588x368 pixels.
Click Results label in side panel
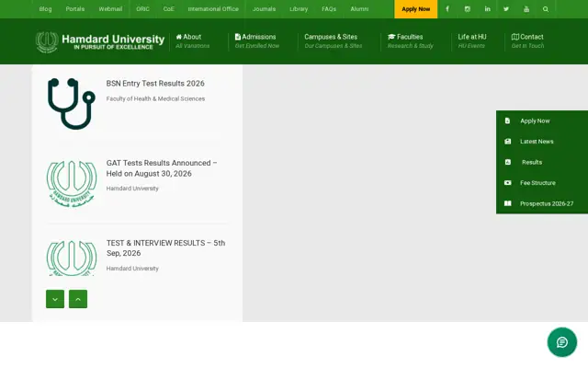(x=532, y=162)
